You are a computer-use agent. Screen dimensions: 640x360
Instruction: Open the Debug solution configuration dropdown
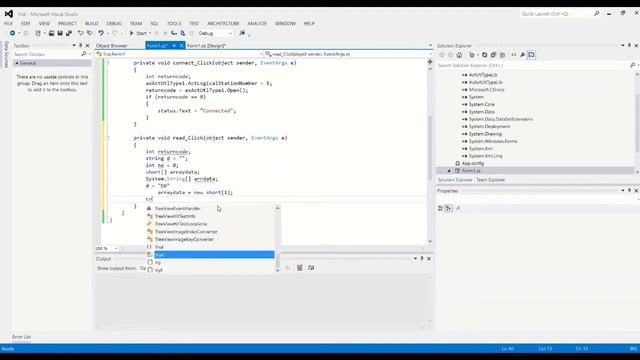tap(216, 33)
